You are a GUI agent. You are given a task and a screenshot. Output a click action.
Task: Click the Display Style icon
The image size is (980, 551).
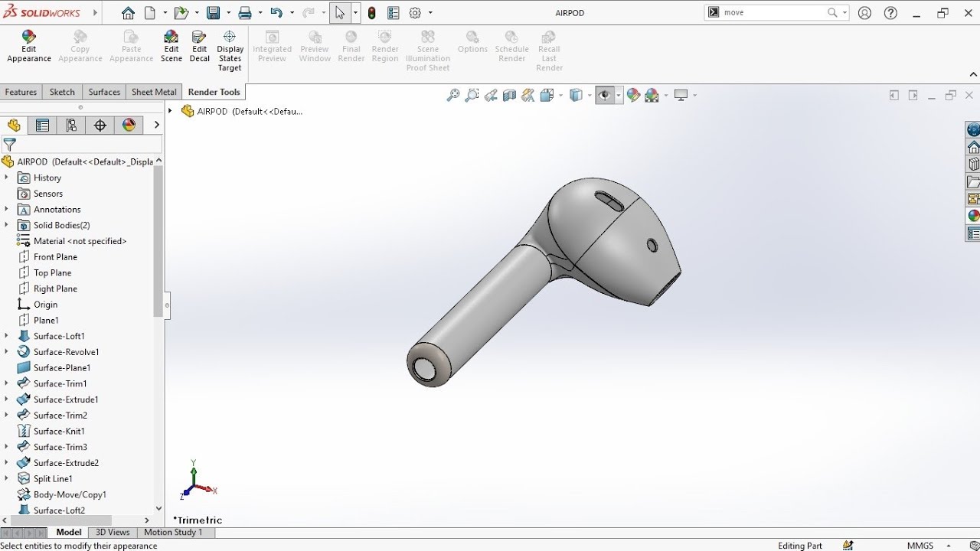pyautogui.click(x=576, y=95)
